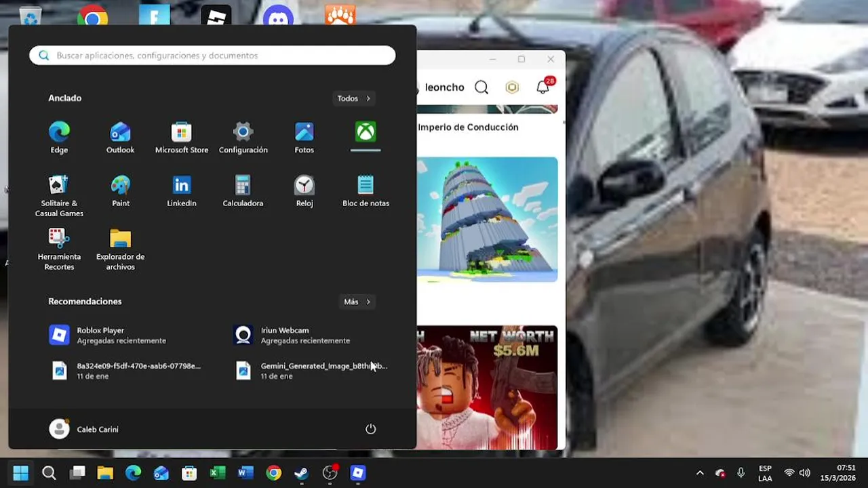Open Chrome desktop shortcut

tap(93, 15)
